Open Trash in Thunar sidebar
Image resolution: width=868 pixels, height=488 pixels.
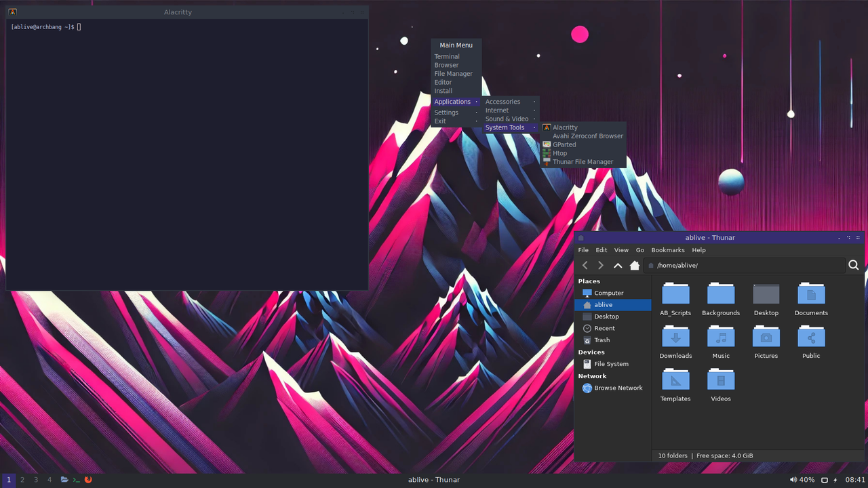point(612,340)
